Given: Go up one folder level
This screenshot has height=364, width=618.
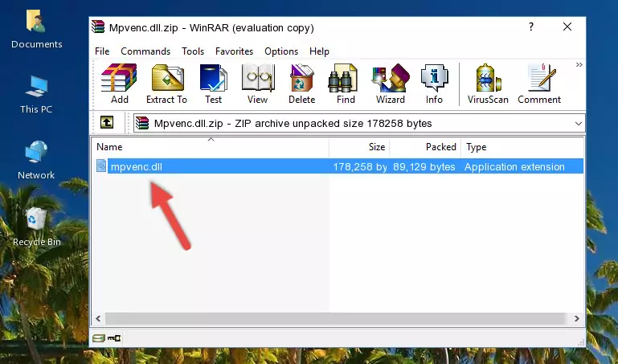Looking at the screenshot, I should pyautogui.click(x=107, y=122).
